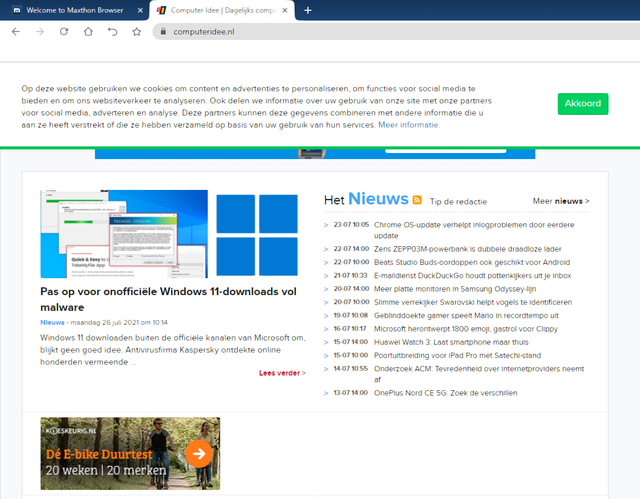Screen dimensions: 640x499
Task: Open the home page via house icon
Action: tap(88, 31)
